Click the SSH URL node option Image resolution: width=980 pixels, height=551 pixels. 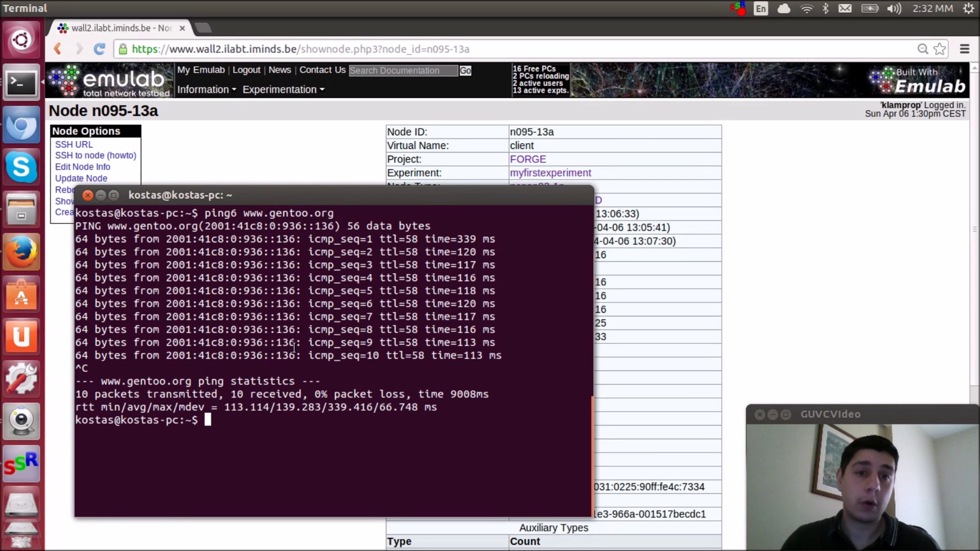(x=74, y=144)
